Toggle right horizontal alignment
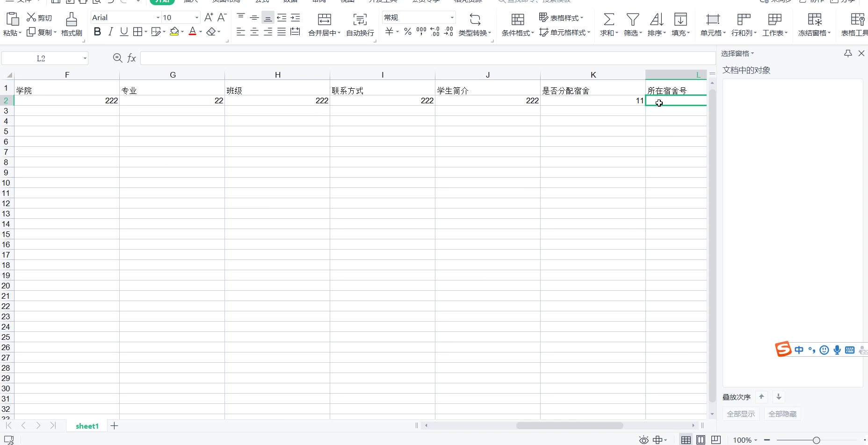Screen dimensions: 868x445 268,32
